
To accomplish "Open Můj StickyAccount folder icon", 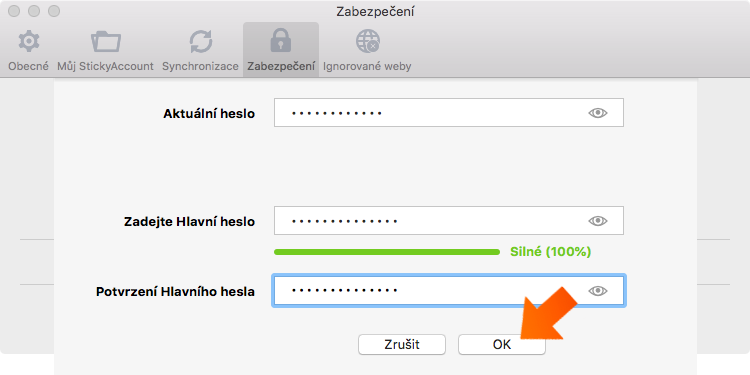I will click(x=106, y=42).
